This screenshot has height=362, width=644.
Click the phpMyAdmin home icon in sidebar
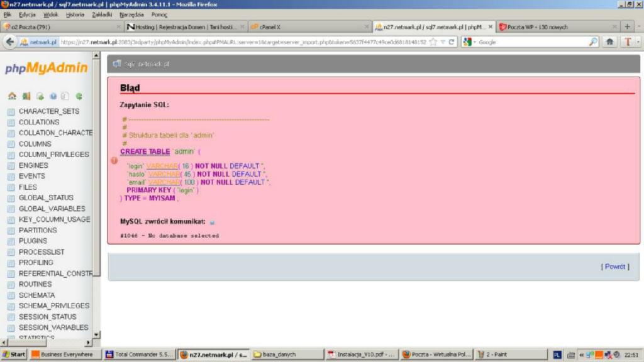click(12, 96)
